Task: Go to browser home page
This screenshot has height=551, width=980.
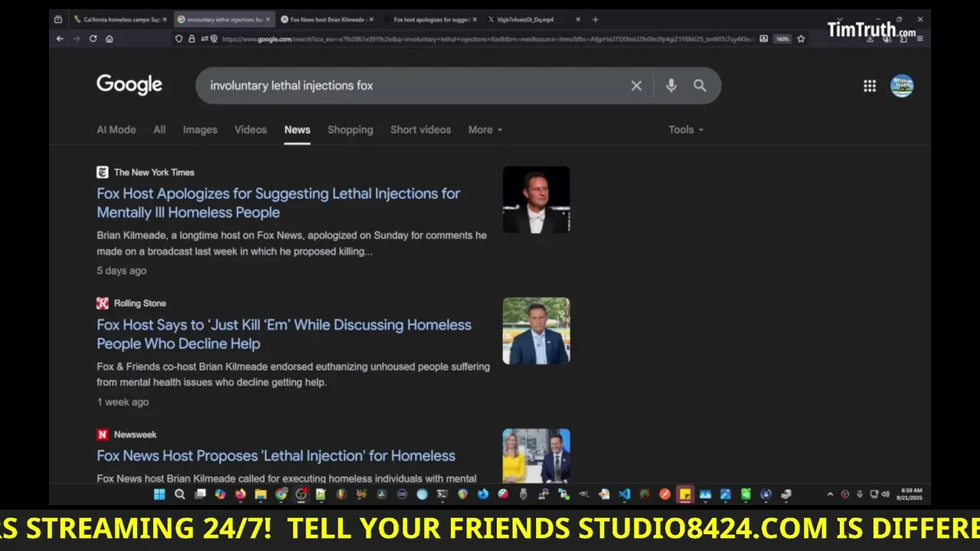Action: (x=109, y=38)
